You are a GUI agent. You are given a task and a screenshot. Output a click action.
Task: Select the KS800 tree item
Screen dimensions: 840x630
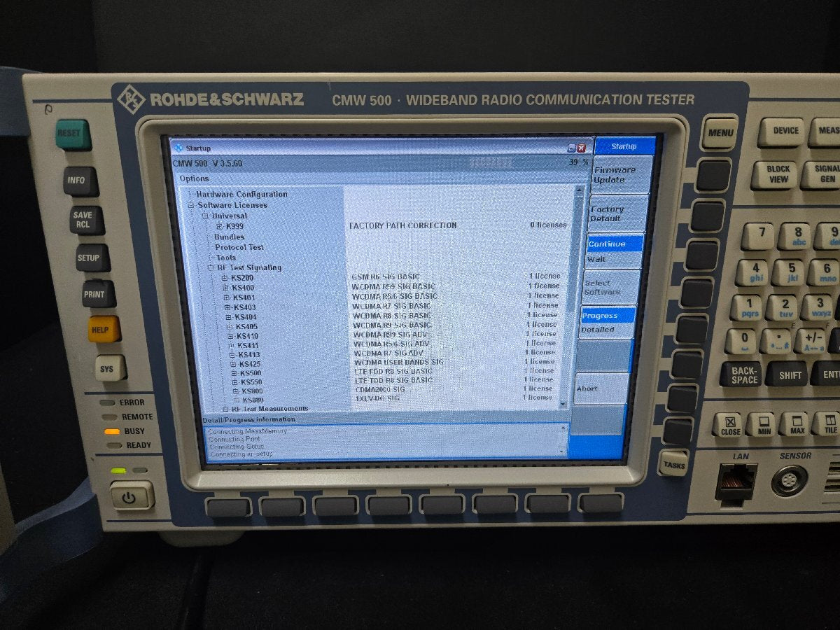coord(253,391)
